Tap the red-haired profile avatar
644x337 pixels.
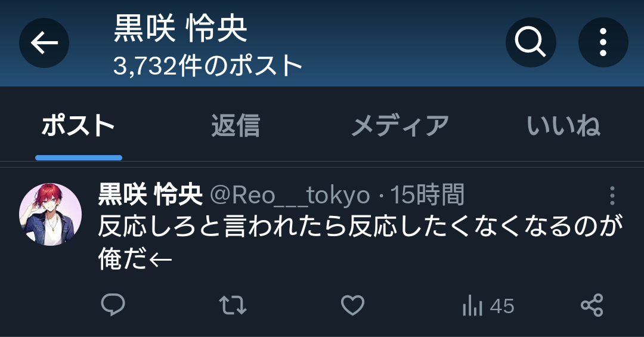point(50,215)
